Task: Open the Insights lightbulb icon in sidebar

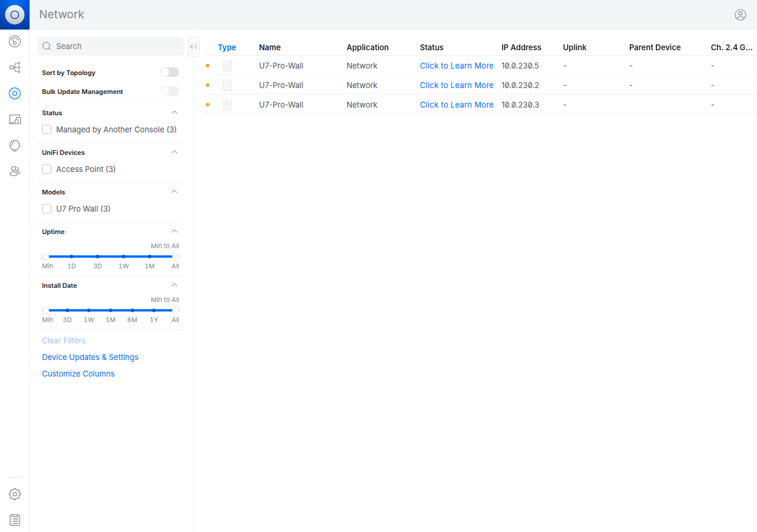Action: pos(15,145)
